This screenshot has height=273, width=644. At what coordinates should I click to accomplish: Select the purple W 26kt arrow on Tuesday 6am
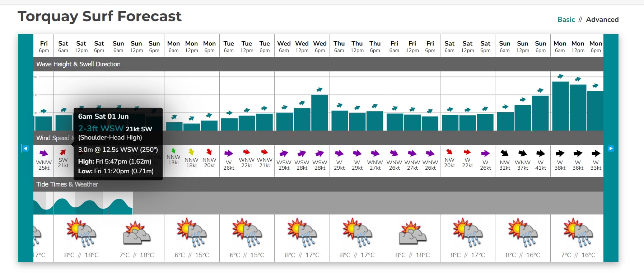pyautogui.click(x=229, y=154)
